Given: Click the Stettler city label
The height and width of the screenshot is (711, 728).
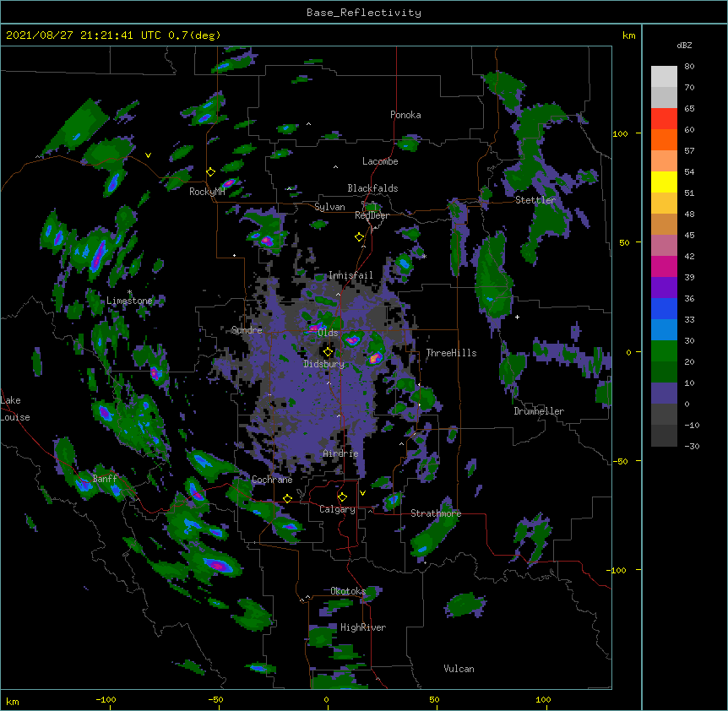Looking at the screenshot, I should click(535, 200).
